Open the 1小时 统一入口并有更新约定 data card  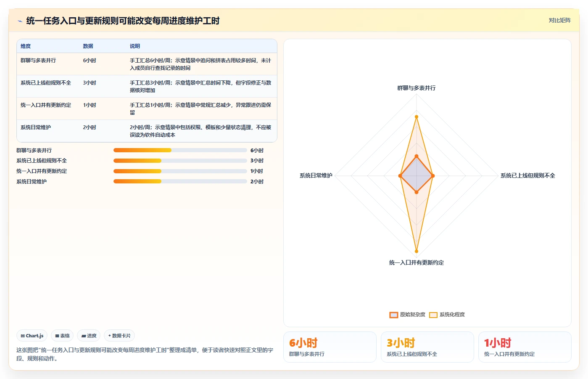coord(525,347)
